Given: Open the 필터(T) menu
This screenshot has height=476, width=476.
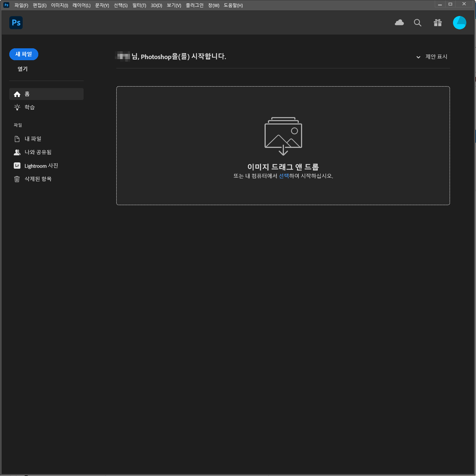Looking at the screenshot, I should point(139,5).
